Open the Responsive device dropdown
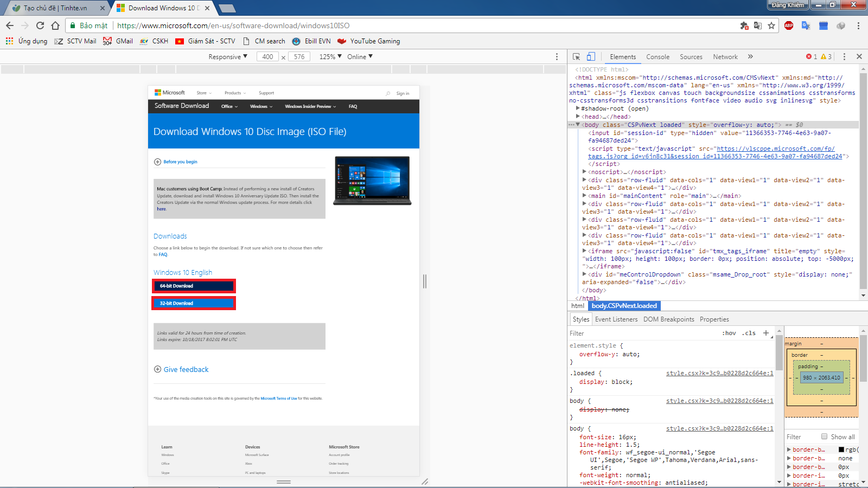This screenshot has width=868, height=488. coord(228,56)
